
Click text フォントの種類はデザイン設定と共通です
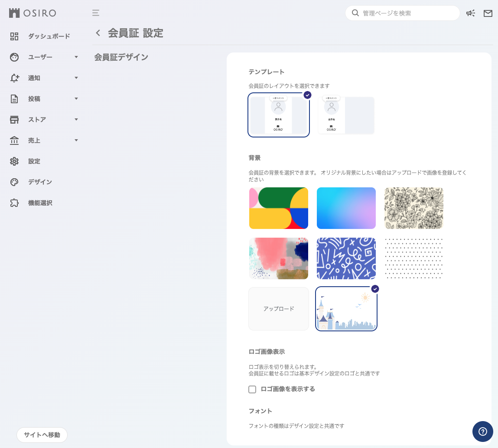[296, 426]
